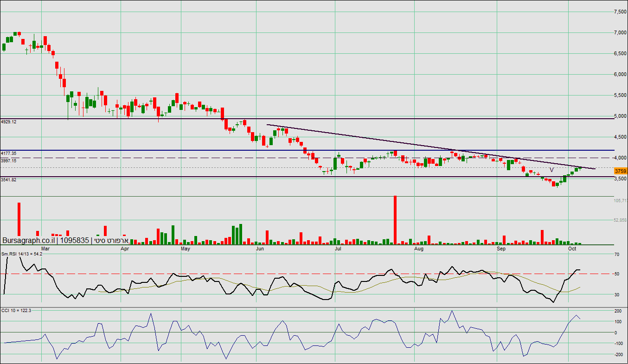Viewport: 628px width, 364px height.
Task: Click the tallest red volume bar in late July
Action: (x=395, y=220)
